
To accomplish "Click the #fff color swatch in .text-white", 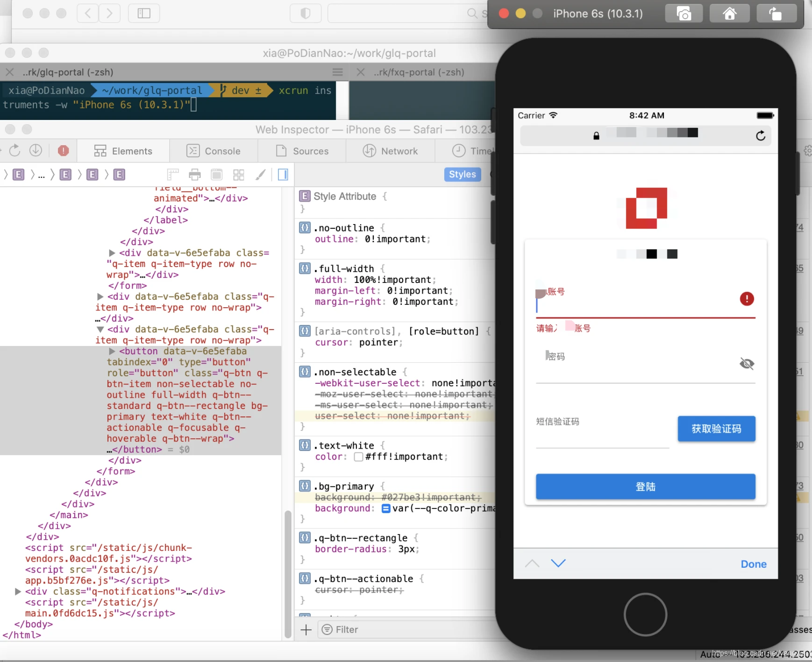I will click(x=358, y=457).
